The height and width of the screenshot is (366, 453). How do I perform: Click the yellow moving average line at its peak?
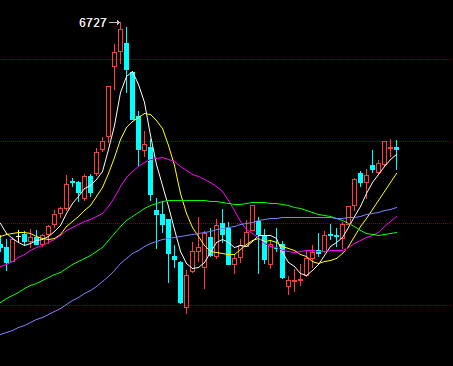pyautogui.click(x=145, y=114)
